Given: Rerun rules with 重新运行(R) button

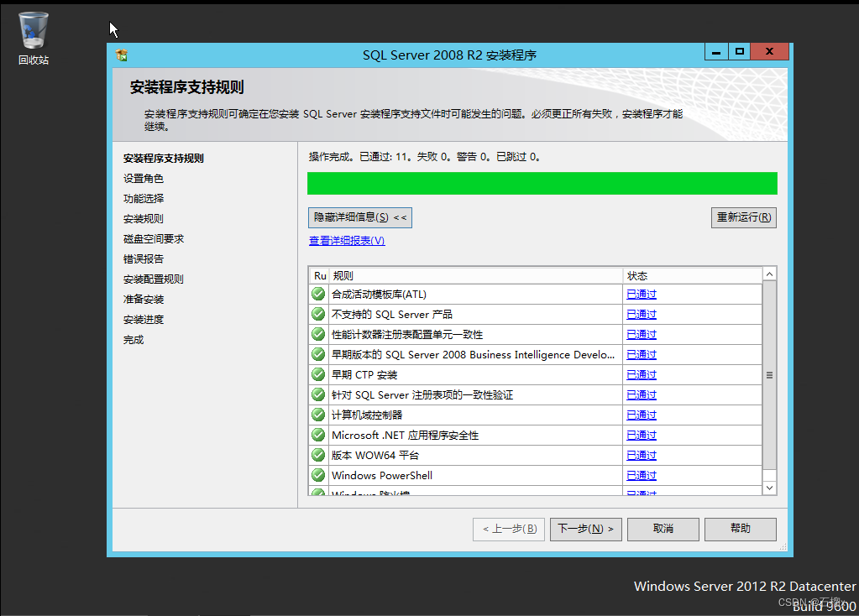Looking at the screenshot, I should pyautogui.click(x=743, y=217).
